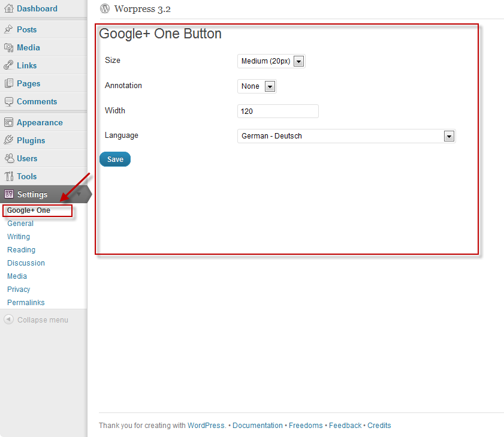Open the Appearance menu
The height and width of the screenshot is (437, 504).
point(40,123)
